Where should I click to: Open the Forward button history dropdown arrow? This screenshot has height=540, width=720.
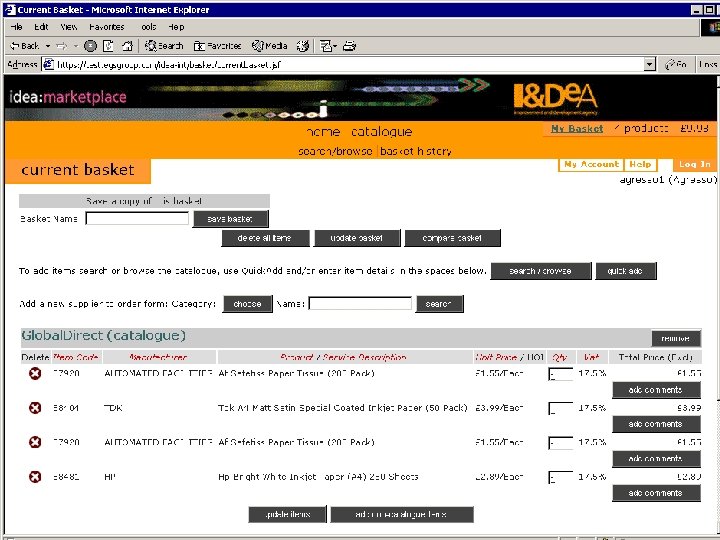point(76,46)
